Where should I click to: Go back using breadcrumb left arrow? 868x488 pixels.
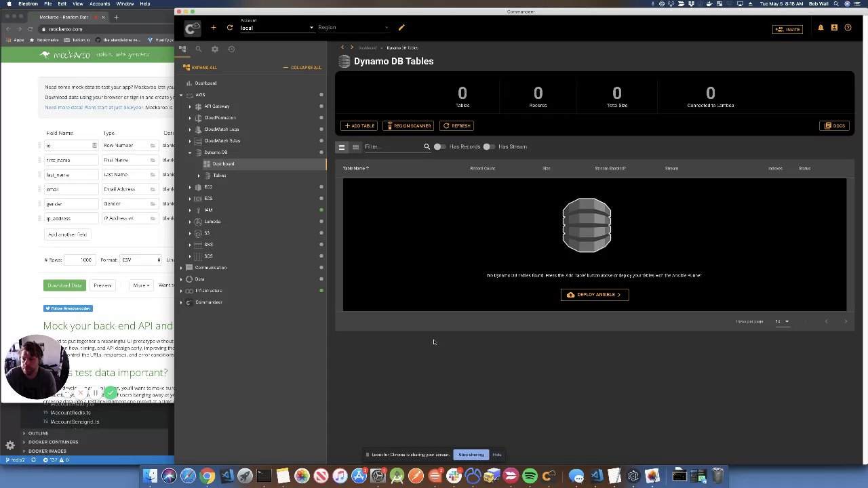click(342, 47)
